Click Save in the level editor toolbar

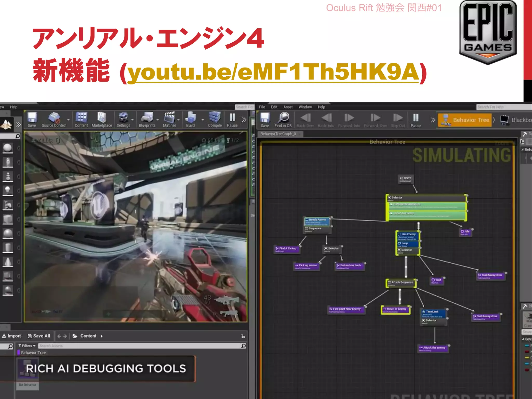[x=32, y=120]
